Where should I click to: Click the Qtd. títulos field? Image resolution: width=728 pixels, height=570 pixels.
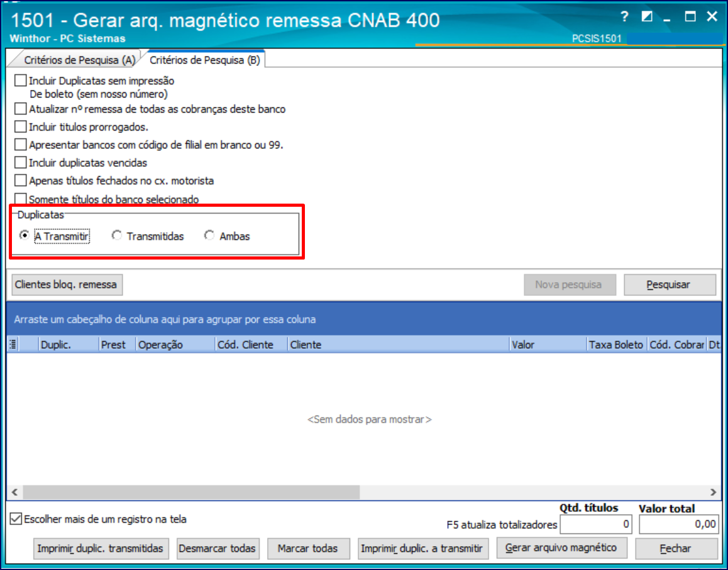coord(596,525)
